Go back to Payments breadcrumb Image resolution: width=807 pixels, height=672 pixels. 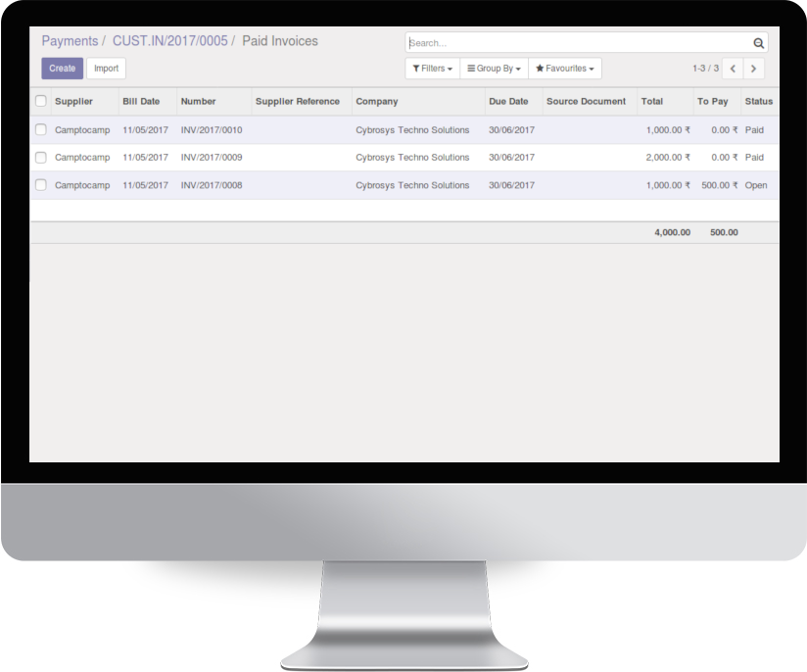[70, 41]
